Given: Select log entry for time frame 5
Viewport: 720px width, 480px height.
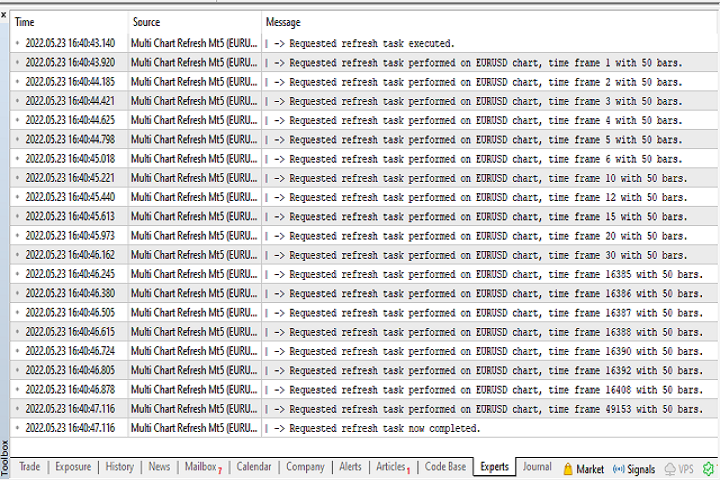Looking at the screenshot, I should (x=365, y=140).
